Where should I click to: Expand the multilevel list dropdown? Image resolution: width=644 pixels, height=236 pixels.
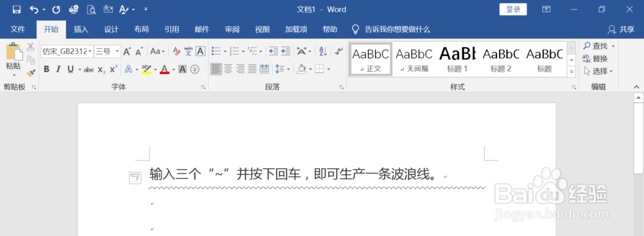[x=261, y=52]
